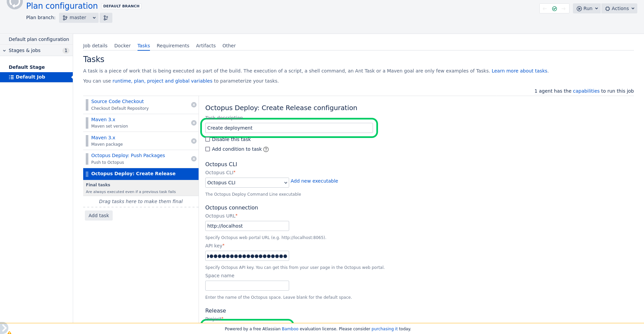
Task: Open the runtime variables link
Action: click(x=121, y=81)
